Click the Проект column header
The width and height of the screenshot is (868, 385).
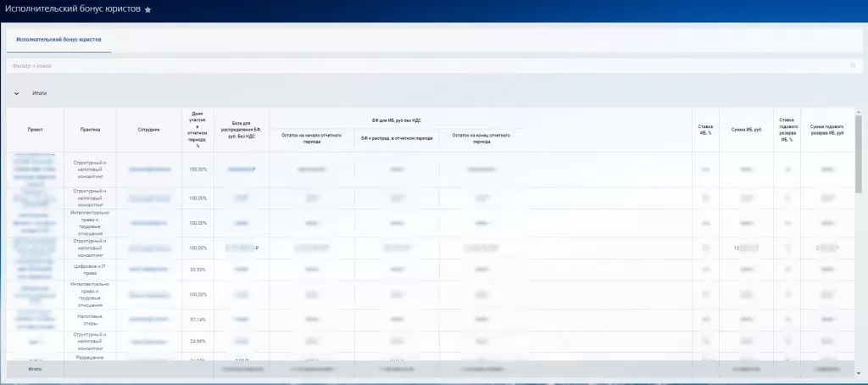click(x=35, y=130)
